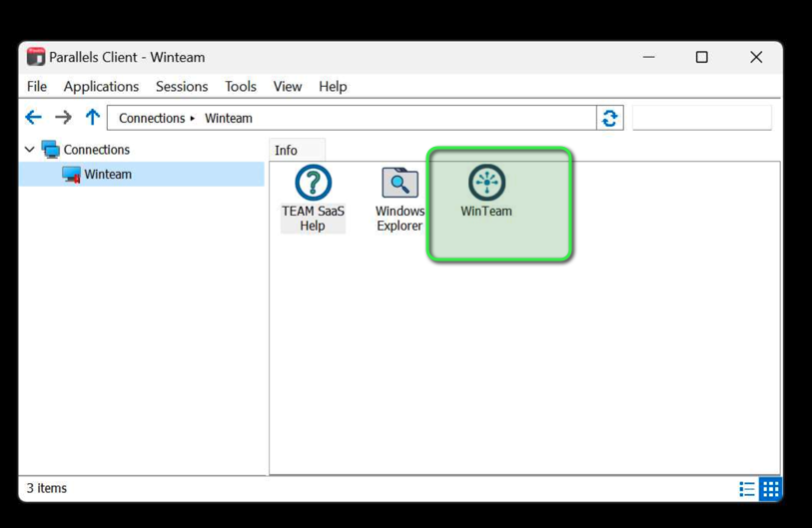Image resolution: width=812 pixels, height=528 pixels.
Task: Refresh the connection list
Action: [609, 118]
